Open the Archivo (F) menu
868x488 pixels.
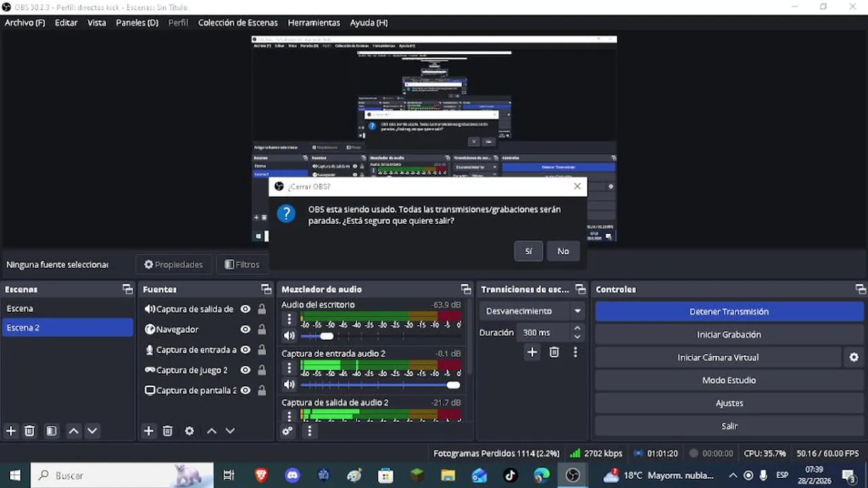coord(25,22)
